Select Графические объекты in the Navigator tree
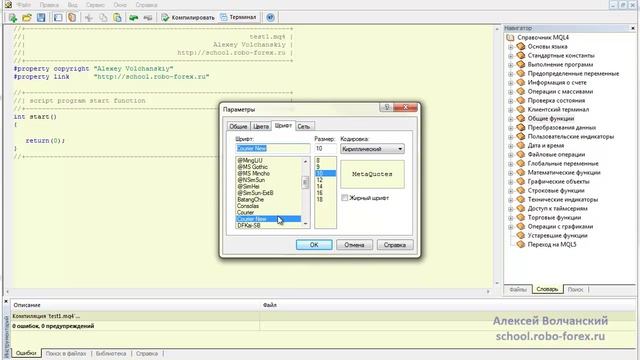The height and width of the screenshot is (360, 640). point(558,182)
